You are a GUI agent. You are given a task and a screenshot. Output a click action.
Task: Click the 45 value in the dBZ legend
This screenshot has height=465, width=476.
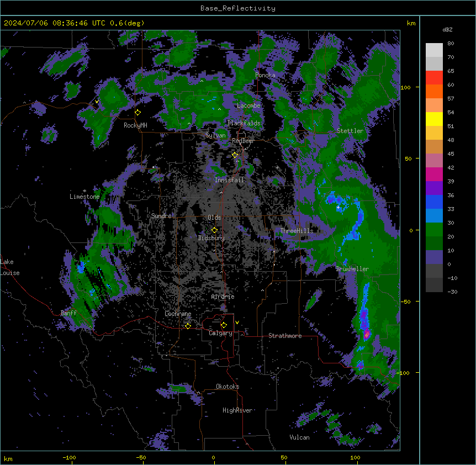click(x=451, y=154)
